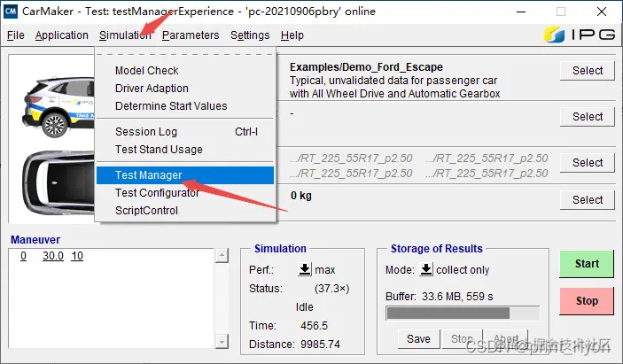Open the File menu
The image size is (623, 364).
(x=15, y=35)
